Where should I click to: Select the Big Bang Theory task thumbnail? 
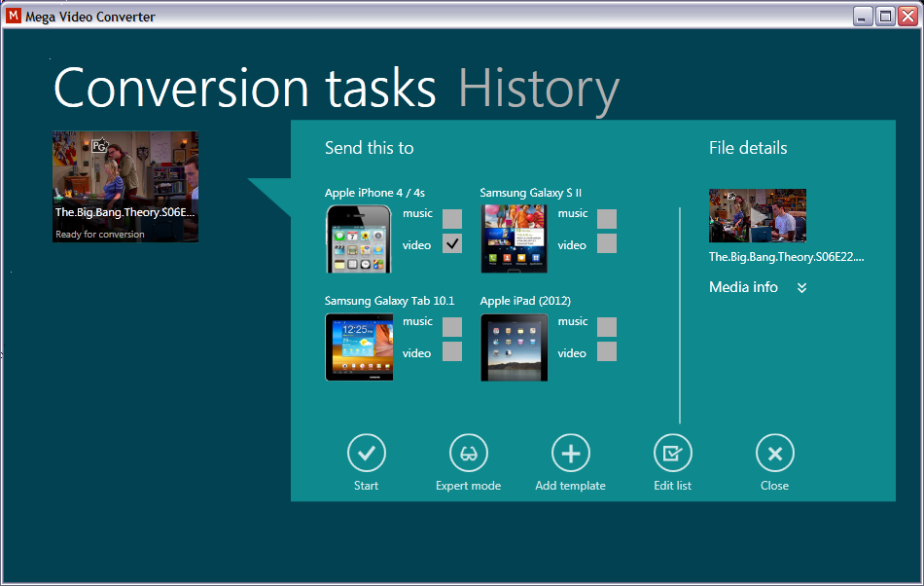(125, 186)
